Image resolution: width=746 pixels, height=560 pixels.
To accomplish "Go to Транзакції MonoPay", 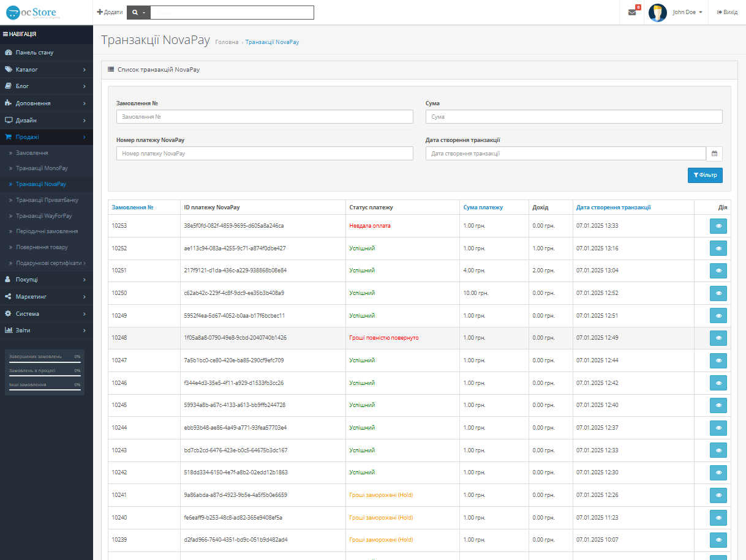I will 47,168.
